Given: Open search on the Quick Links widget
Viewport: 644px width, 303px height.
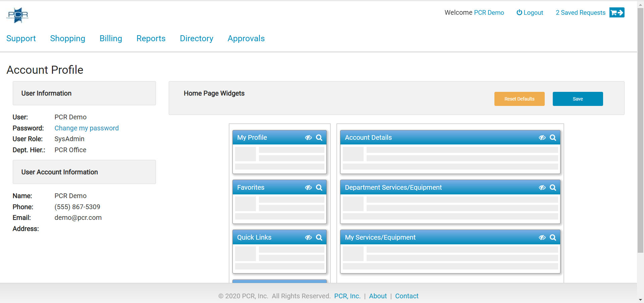Looking at the screenshot, I should tap(319, 237).
